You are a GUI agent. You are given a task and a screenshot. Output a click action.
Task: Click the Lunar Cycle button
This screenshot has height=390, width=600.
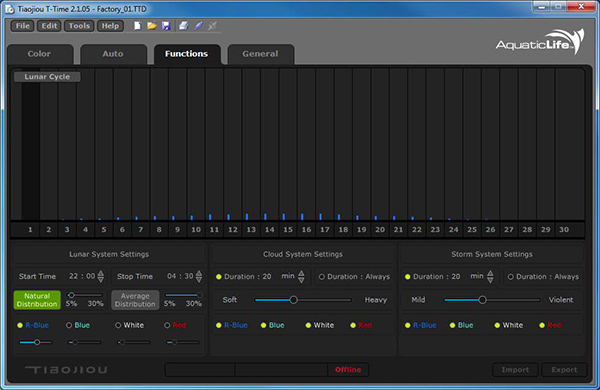point(47,77)
